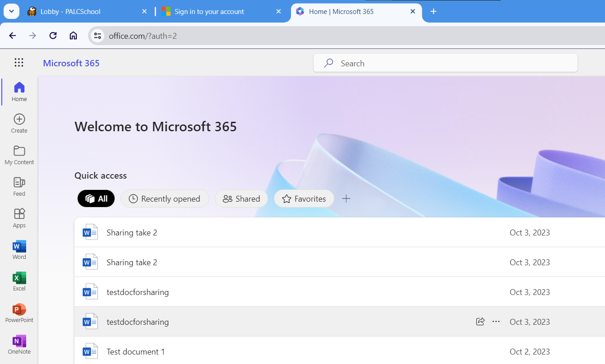The image size is (605, 364).
Task: Switch to Lobby - PALCSchool tab
Action: (88, 11)
